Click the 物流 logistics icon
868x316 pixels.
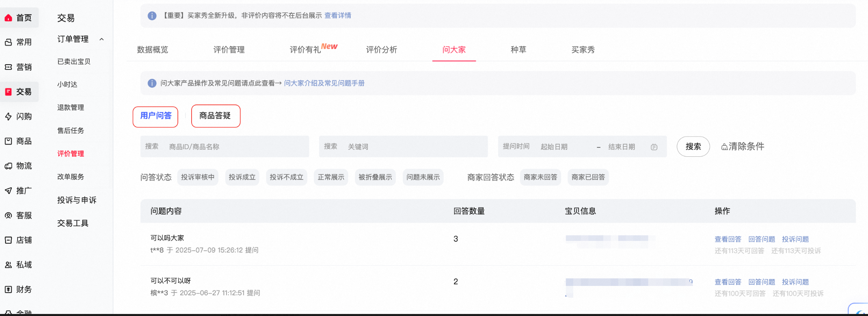point(8,166)
